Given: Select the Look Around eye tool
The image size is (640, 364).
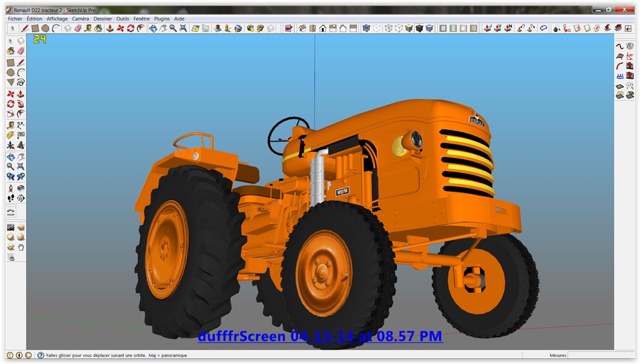Looking at the screenshot, I should pos(21,188).
